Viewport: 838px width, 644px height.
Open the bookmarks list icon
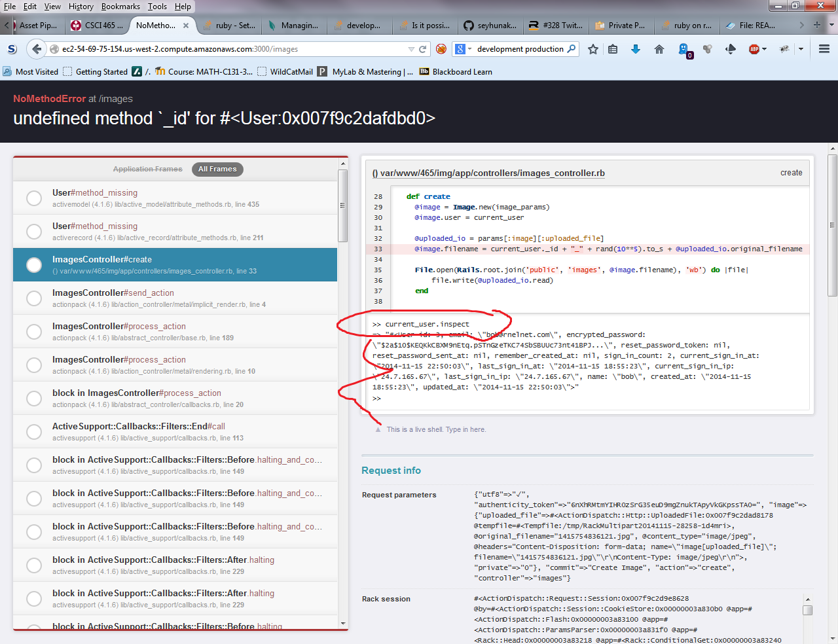[x=613, y=49]
